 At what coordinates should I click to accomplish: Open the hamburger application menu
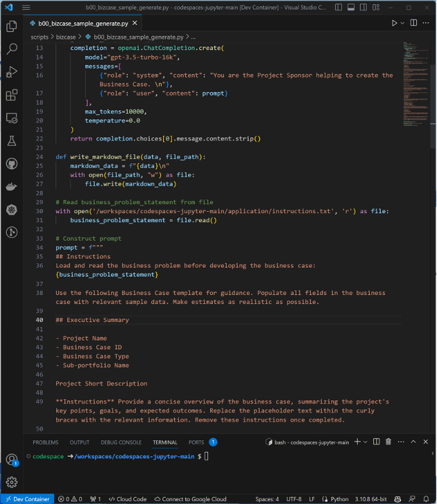coord(26,8)
